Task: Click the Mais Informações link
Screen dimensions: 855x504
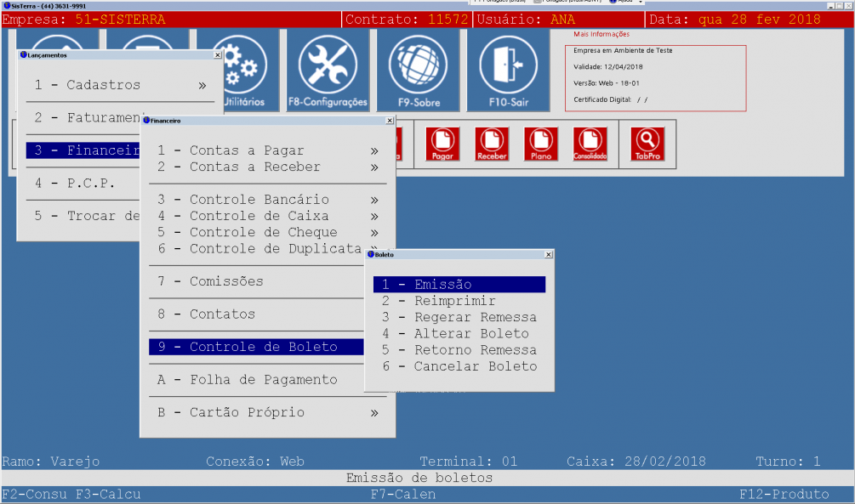Action: click(601, 35)
